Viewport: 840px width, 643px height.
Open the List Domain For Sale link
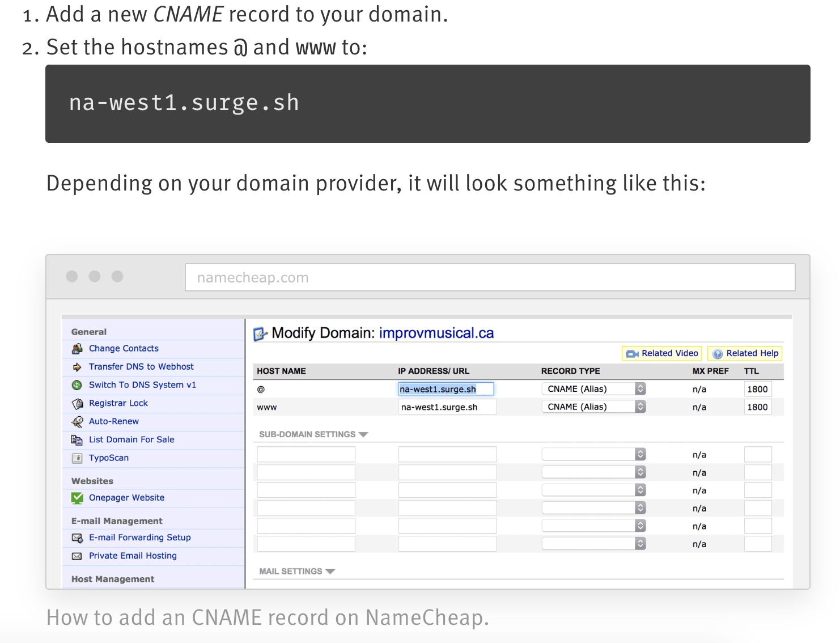tap(131, 439)
